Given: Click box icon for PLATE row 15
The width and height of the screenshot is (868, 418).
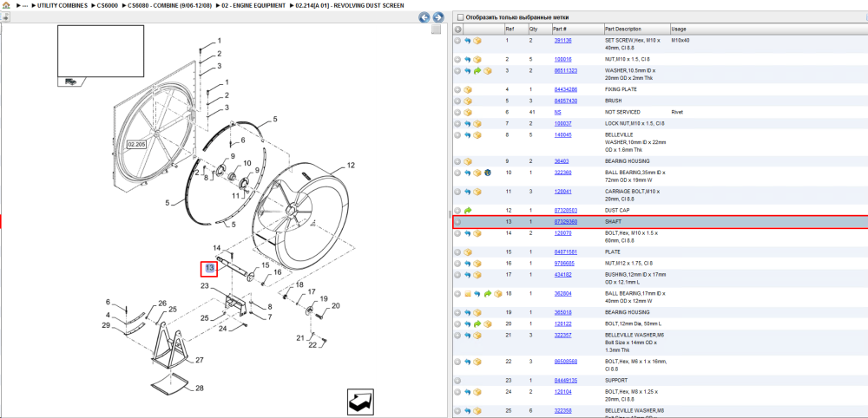Looking at the screenshot, I should tap(467, 252).
